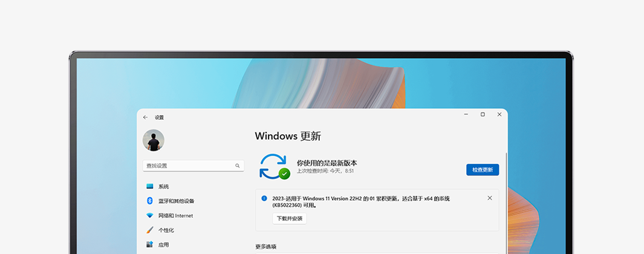Close the Settings window

pyautogui.click(x=499, y=115)
